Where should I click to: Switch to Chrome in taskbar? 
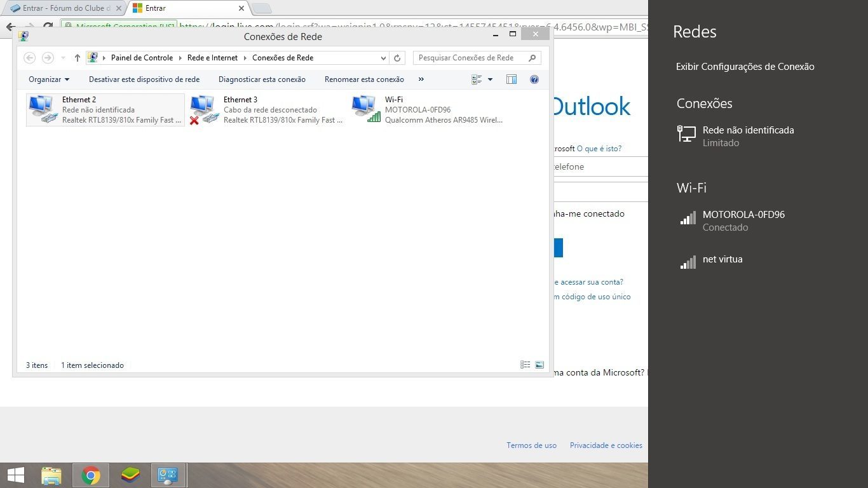coord(91,475)
